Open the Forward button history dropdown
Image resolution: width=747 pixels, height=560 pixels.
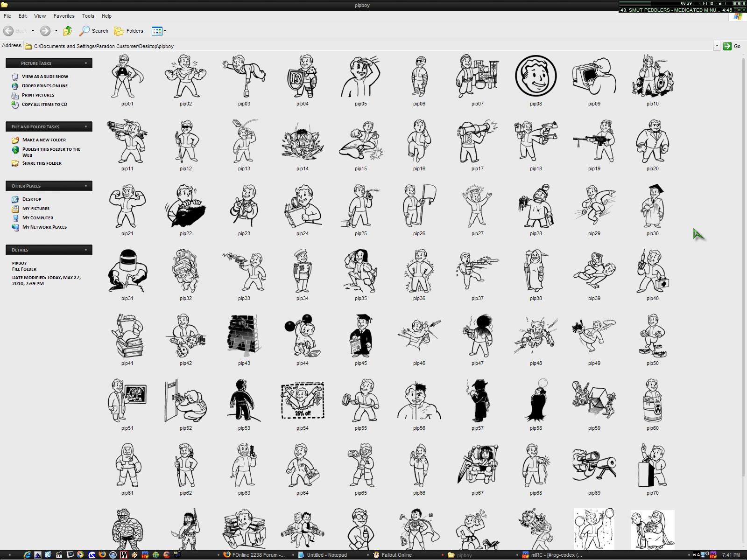click(x=56, y=31)
